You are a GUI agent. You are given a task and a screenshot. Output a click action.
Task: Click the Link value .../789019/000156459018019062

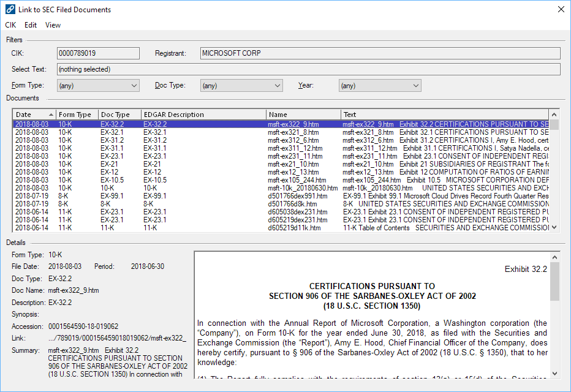[117, 338]
